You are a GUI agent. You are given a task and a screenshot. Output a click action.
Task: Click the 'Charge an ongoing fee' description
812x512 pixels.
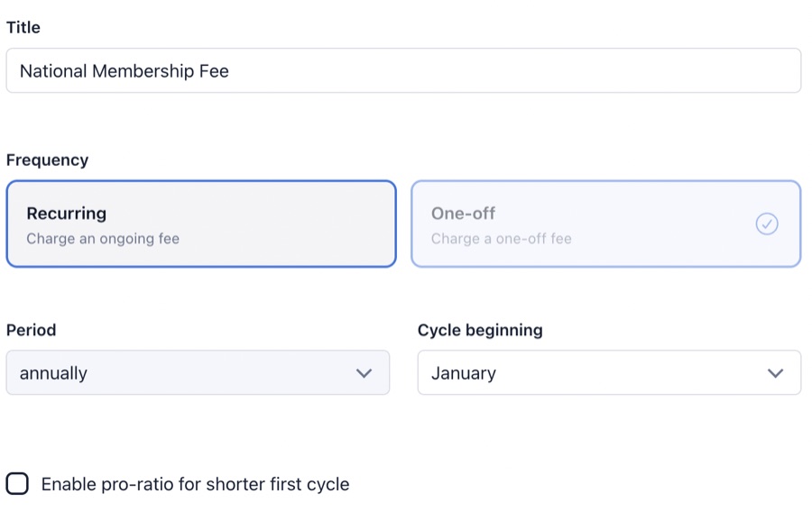pyautogui.click(x=103, y=239)
